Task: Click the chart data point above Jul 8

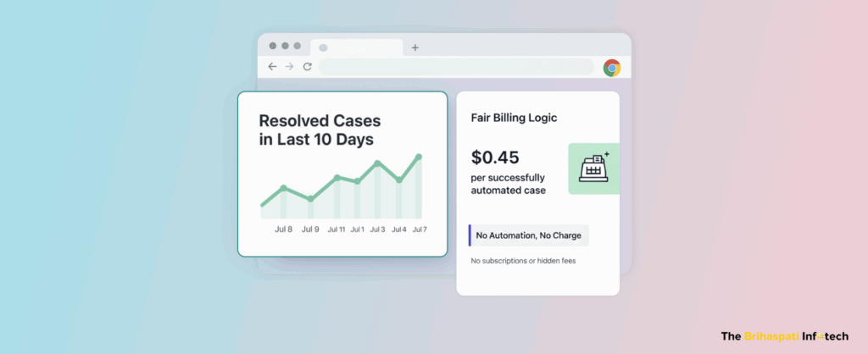Action: (283, 188)
